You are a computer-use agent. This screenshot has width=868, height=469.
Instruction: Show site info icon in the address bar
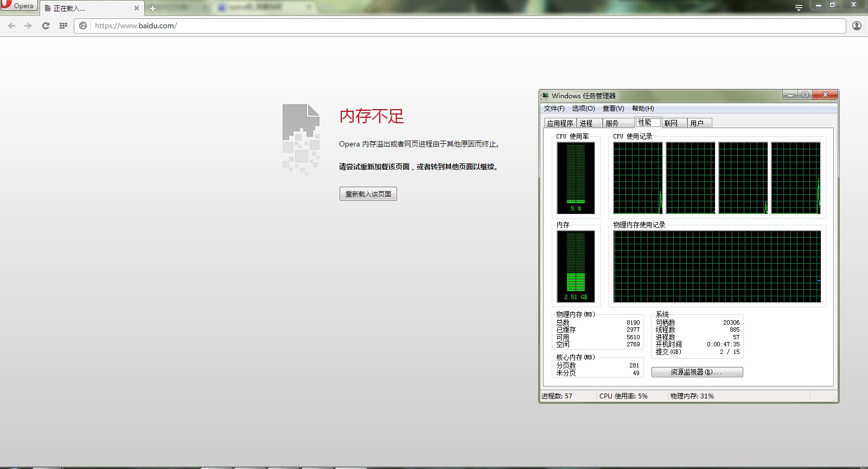(83, 26)
